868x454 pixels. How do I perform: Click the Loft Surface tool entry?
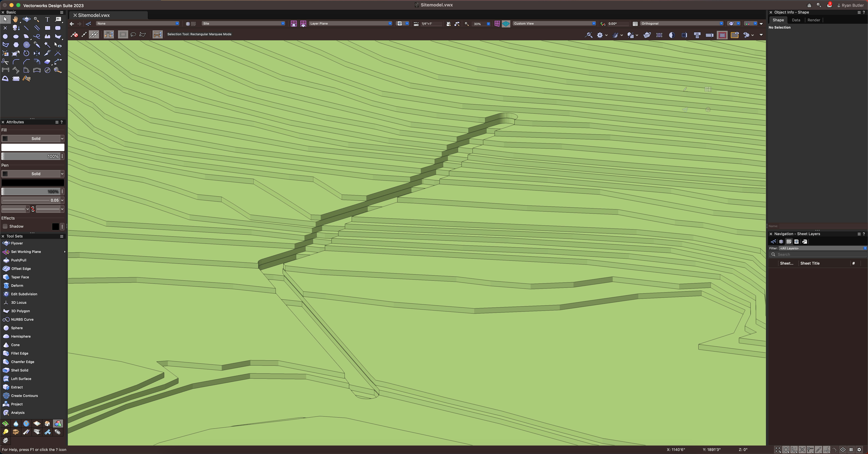tap(21, 379)
